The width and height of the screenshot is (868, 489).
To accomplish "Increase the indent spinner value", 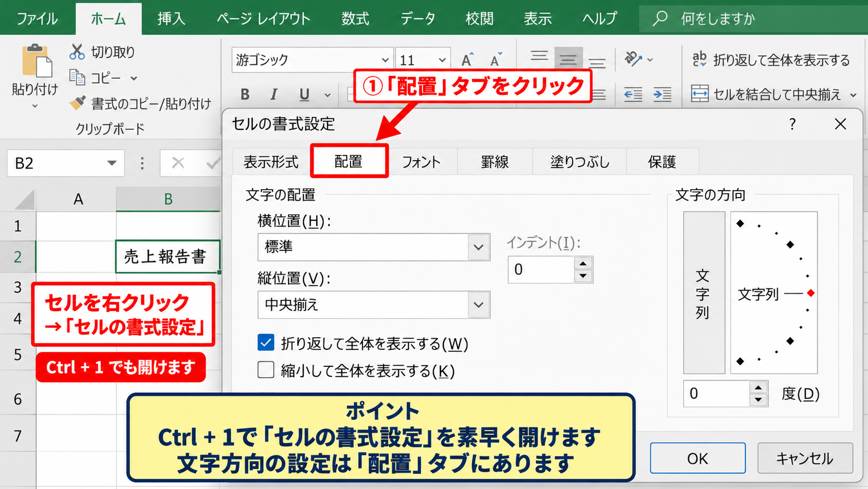I will [583, 263].
